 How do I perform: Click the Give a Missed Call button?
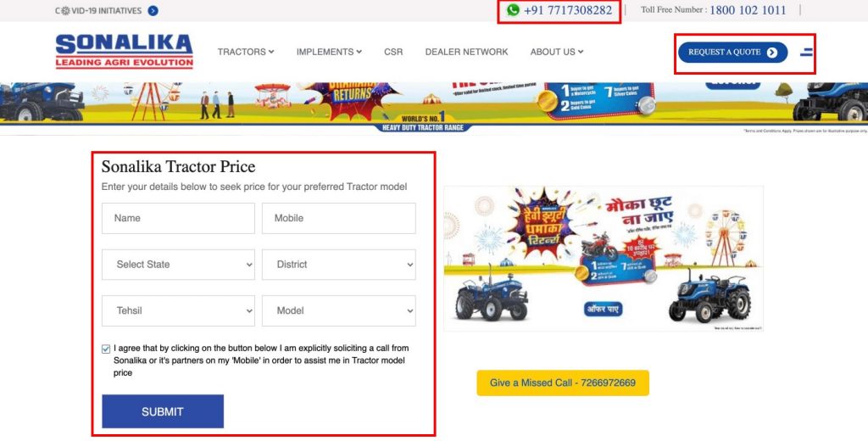[563, 382]
